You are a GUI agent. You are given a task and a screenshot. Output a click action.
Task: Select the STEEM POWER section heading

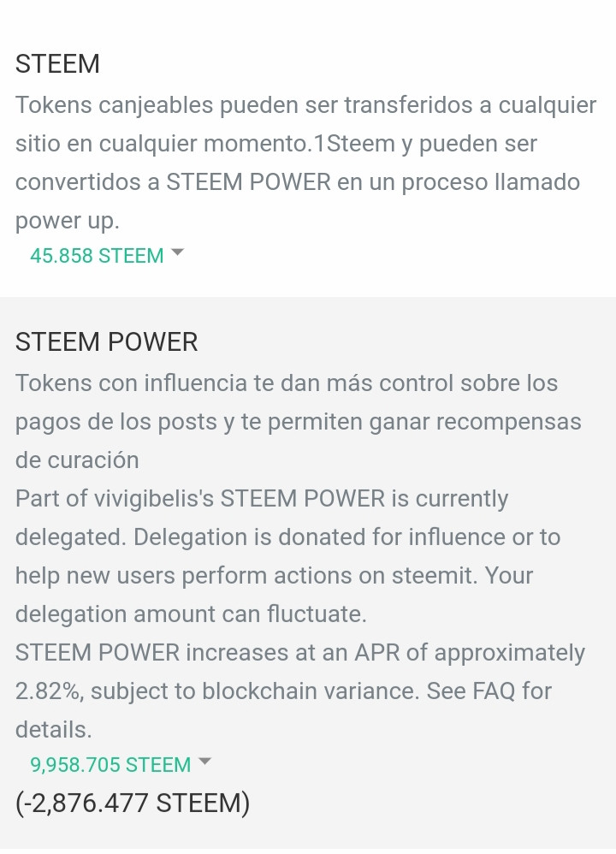tap(107, 342)
